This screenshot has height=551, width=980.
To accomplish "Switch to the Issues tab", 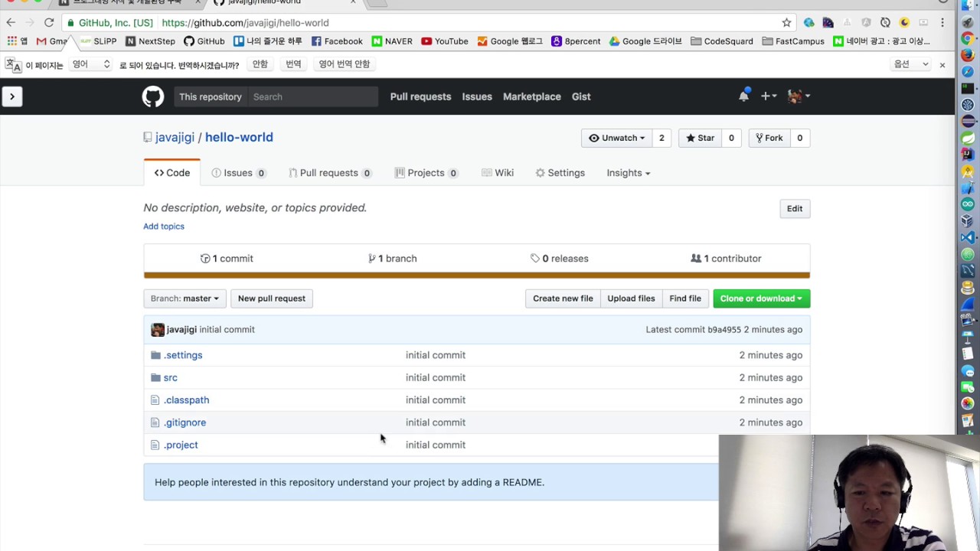I will pos(238,173).
